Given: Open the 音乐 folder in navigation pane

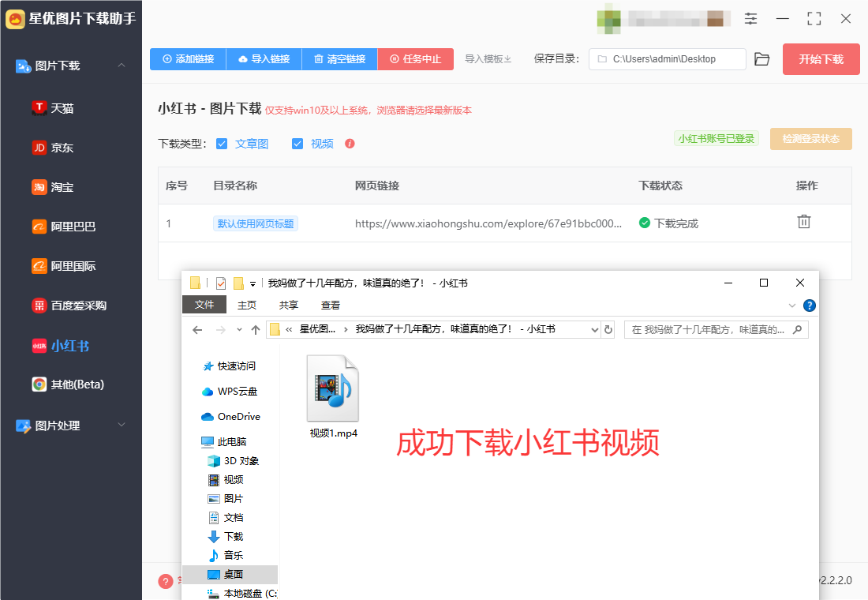Looking at the screenshot, I should point(226,555).
